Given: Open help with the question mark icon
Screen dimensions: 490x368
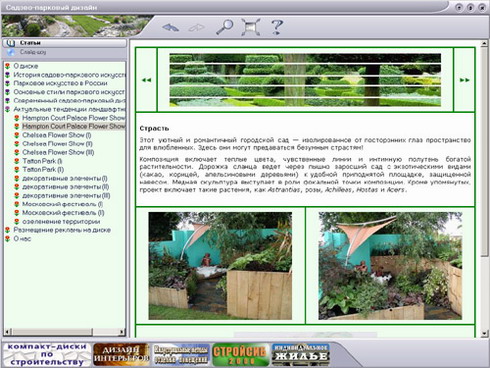Looking at the screenshot, I should [x=277, y=27].
